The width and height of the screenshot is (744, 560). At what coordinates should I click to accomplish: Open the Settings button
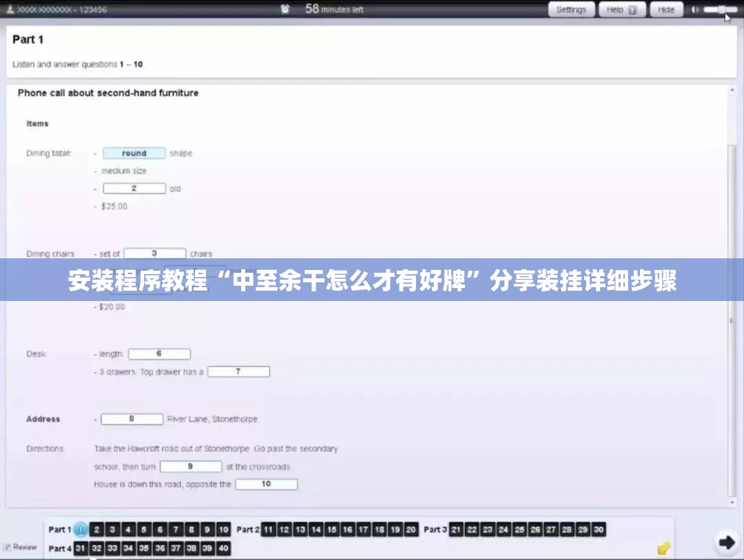point(571,10)
